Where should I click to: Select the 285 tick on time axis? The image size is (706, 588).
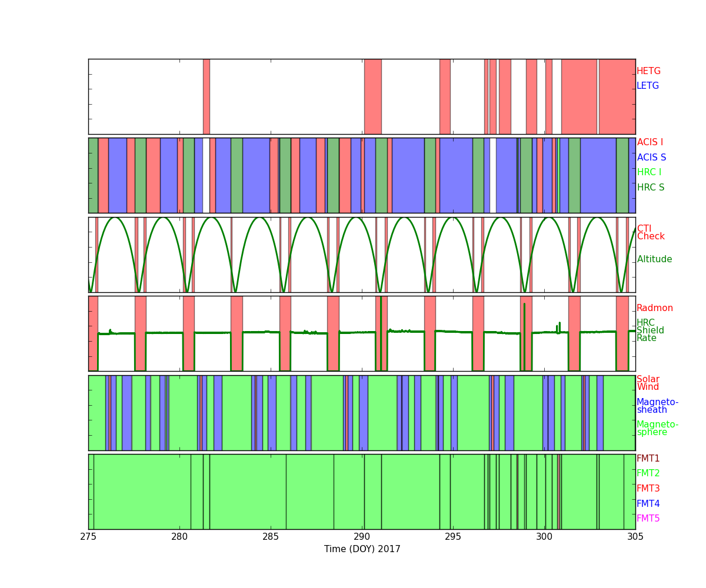(x=271, y=537)
